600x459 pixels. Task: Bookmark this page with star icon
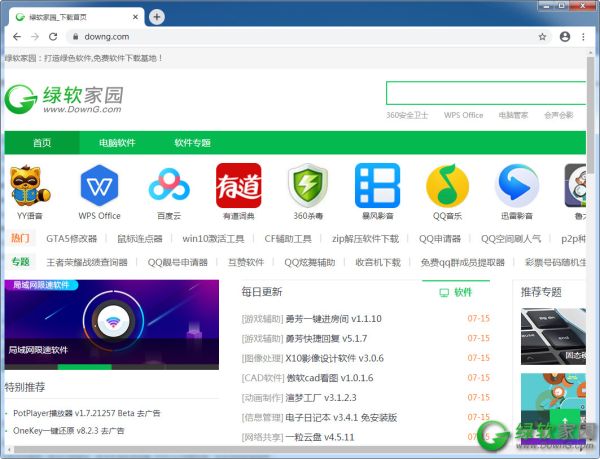[543, 37]
